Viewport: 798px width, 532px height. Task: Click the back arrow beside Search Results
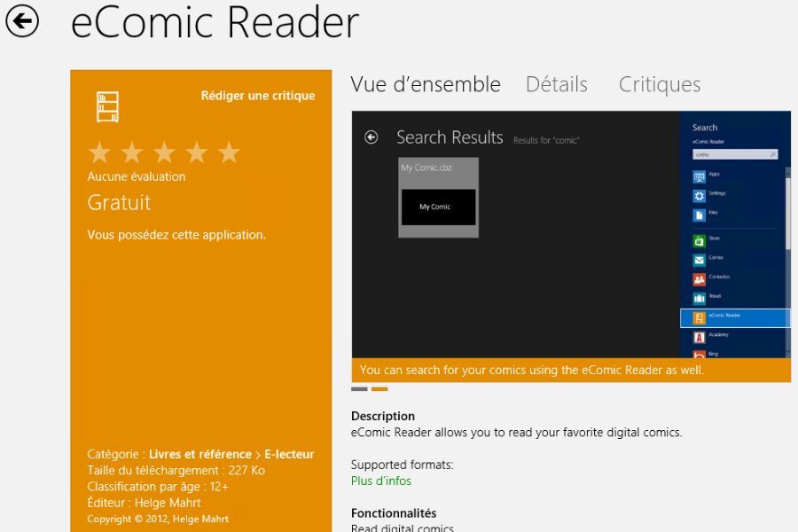[x=372, y=137]
